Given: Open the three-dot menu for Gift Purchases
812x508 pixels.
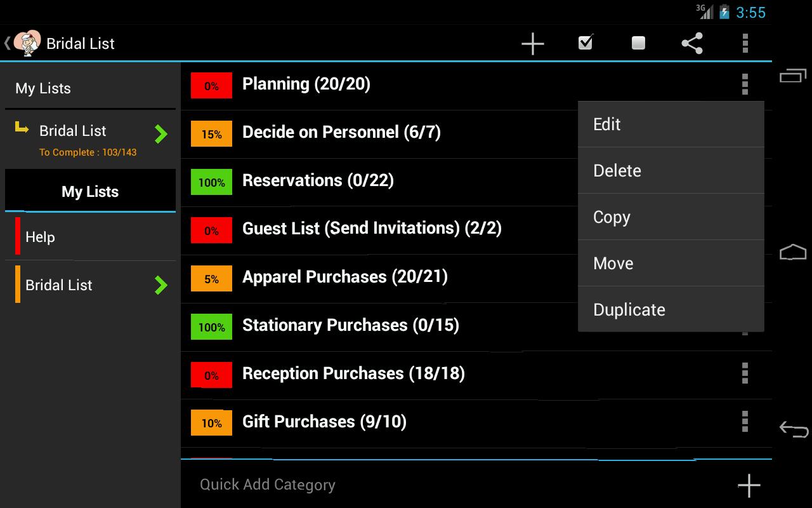Looking at the screenshot, I should tap(745, 422).
